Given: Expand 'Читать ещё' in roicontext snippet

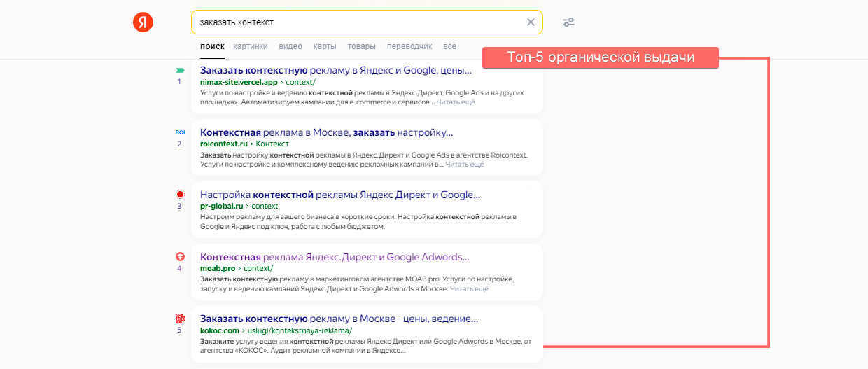Looking at the screenshot, I should tap(465, 165).
